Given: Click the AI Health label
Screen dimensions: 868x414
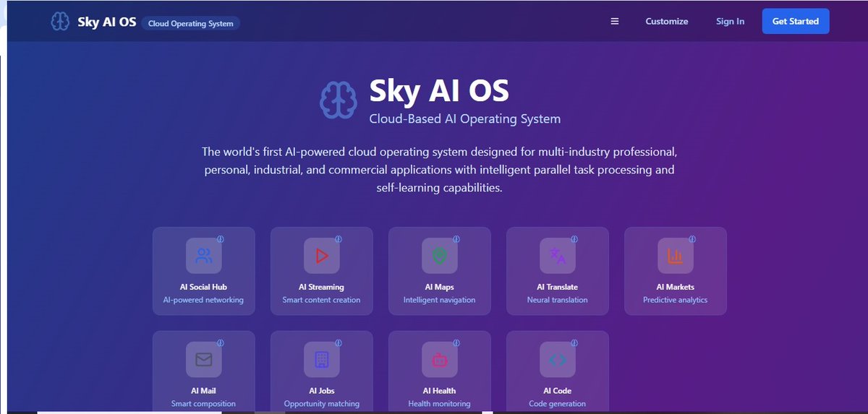Looking at the screenshot, I should (x=440, y=391).
